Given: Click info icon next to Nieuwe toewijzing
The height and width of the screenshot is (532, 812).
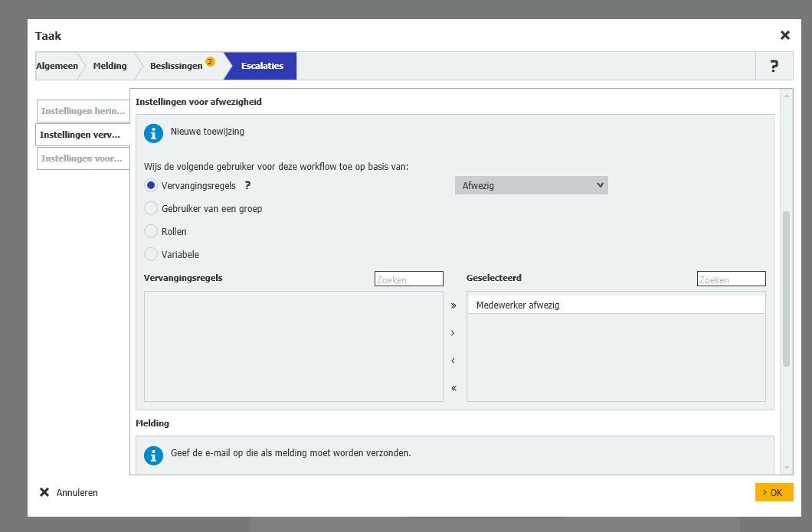Looking at the screenshot, I should (x=154, y=133).
